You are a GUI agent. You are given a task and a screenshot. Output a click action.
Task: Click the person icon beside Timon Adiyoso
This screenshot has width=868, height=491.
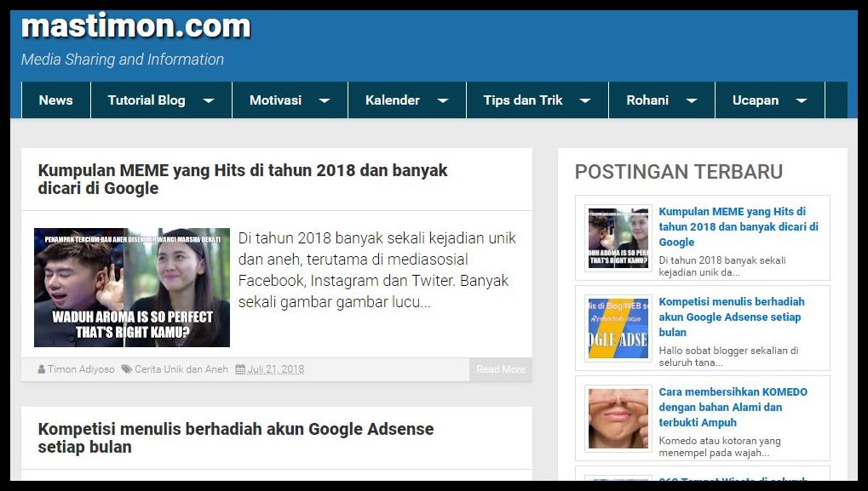[x=42, y=369]
